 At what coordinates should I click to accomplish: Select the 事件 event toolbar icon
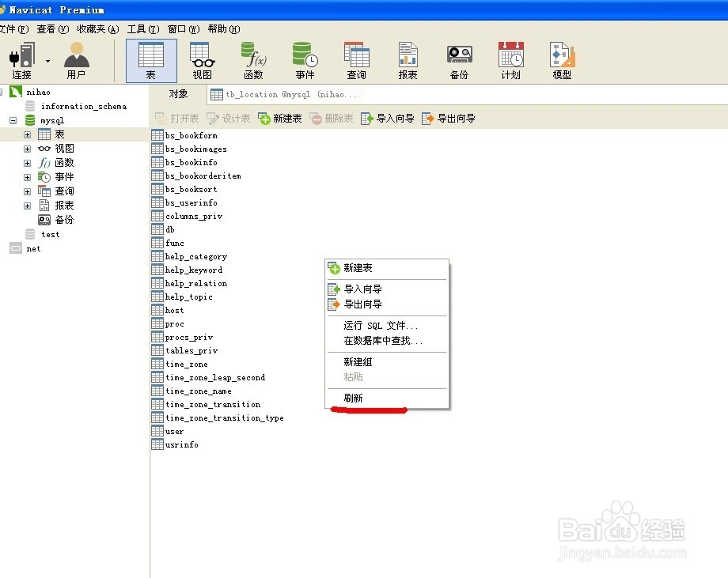pos(305,61)
